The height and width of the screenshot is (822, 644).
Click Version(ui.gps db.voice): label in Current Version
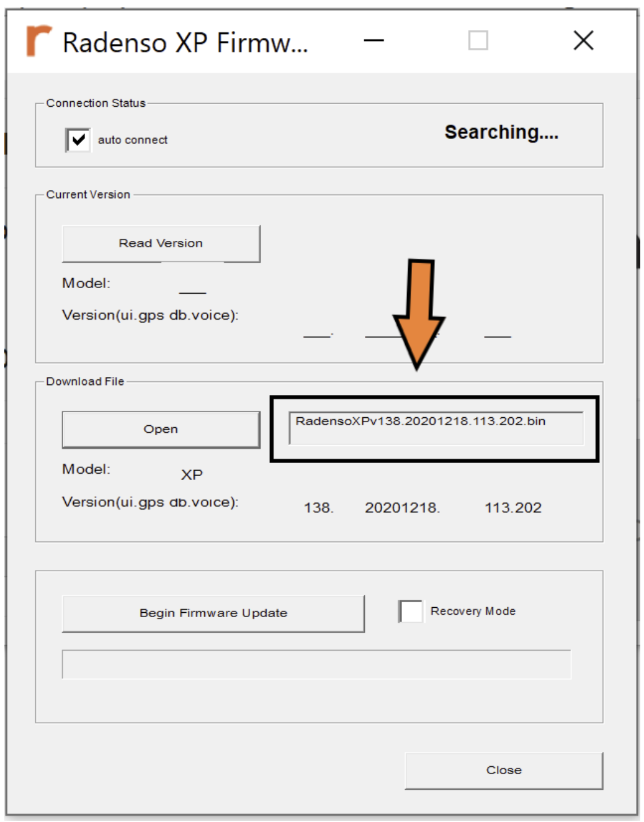click(150, 315)
